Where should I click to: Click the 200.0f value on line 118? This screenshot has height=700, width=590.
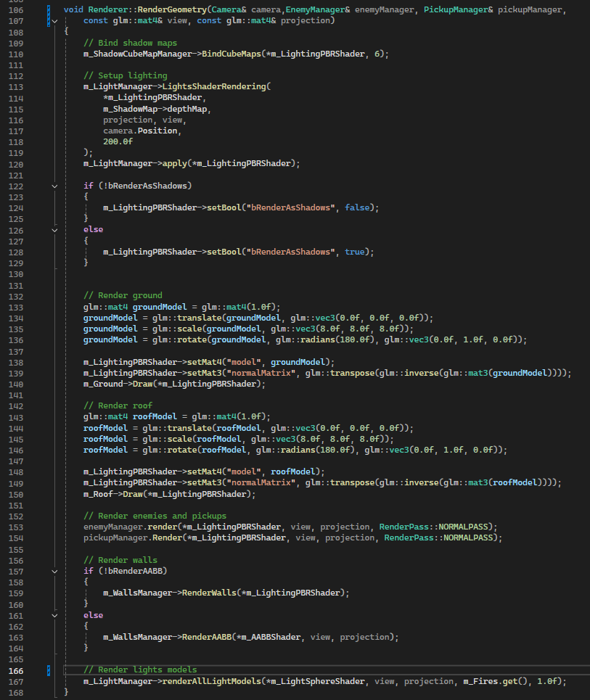click(x=118, y=141)
